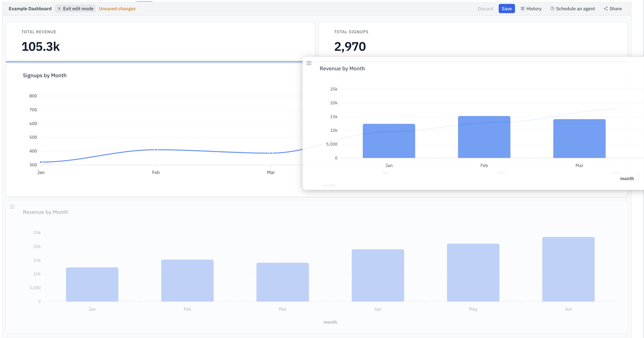Screen dimensions: 644x338
Task: Click Schedule an agent
Action: (572, 9)
